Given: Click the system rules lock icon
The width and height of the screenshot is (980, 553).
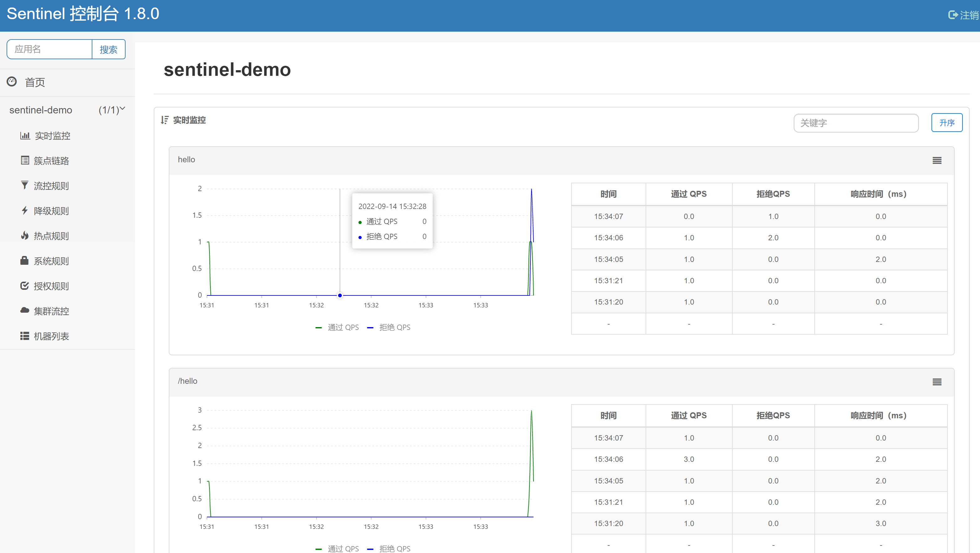Looking at the screenshot, I should click(x=25, y=260).
